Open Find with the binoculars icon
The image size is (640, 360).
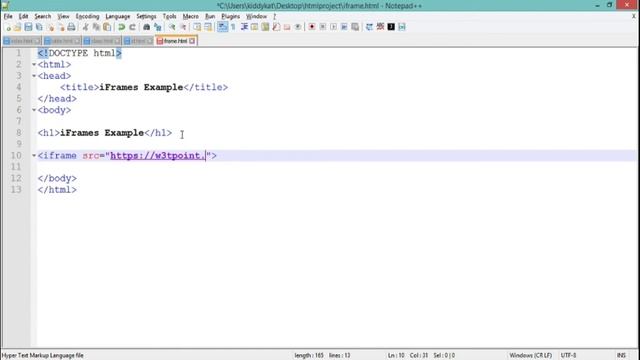[146, 27]
